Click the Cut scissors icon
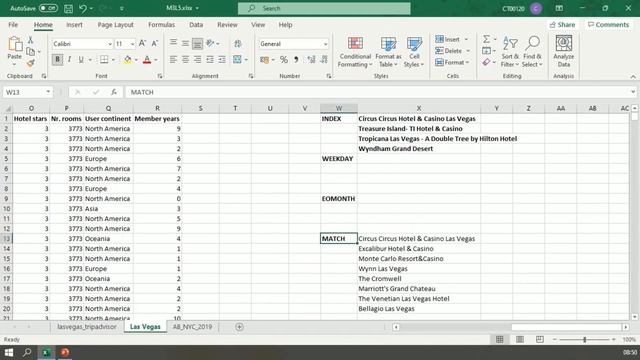This screenshot has height=360, width=640. pos(30,40)
